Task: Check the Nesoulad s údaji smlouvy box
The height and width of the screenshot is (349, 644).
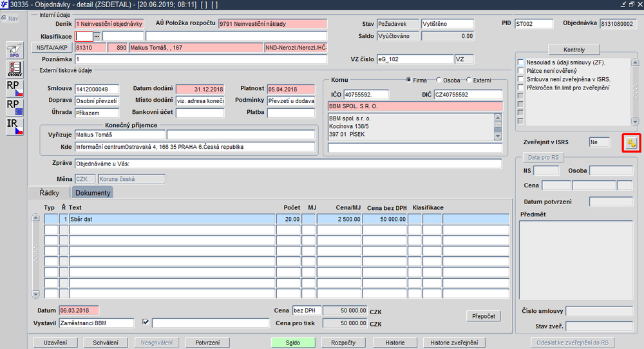Action: (x=521, y=62)
